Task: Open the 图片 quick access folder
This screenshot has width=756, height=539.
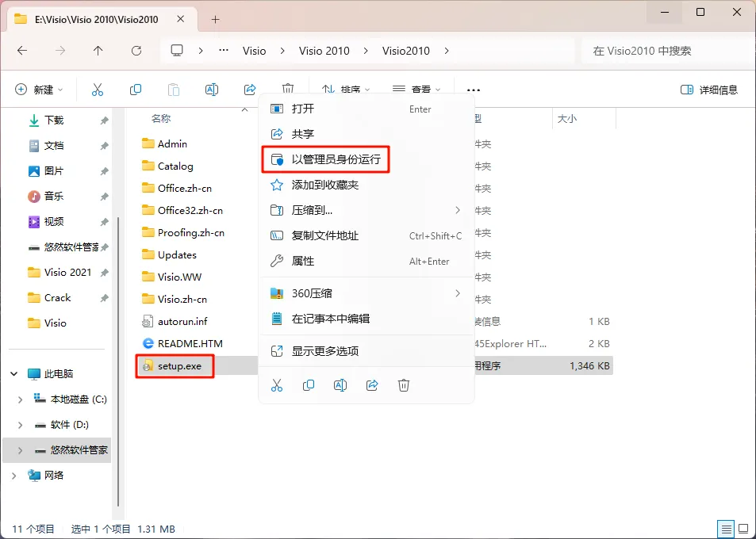Action: click(54, 171)
